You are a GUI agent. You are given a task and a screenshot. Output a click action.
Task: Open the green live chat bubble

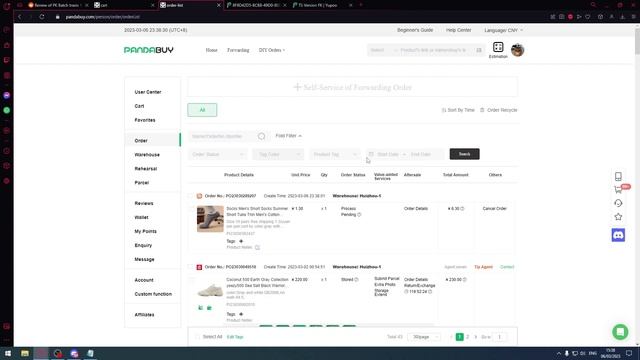point(620,332)
